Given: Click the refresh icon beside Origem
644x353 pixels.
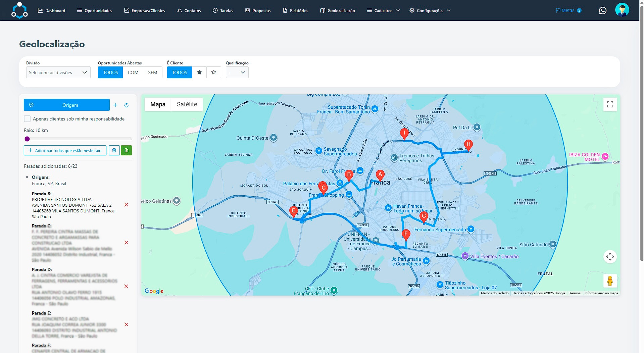Looking at the screenshot, I should (x=127, y=105).
